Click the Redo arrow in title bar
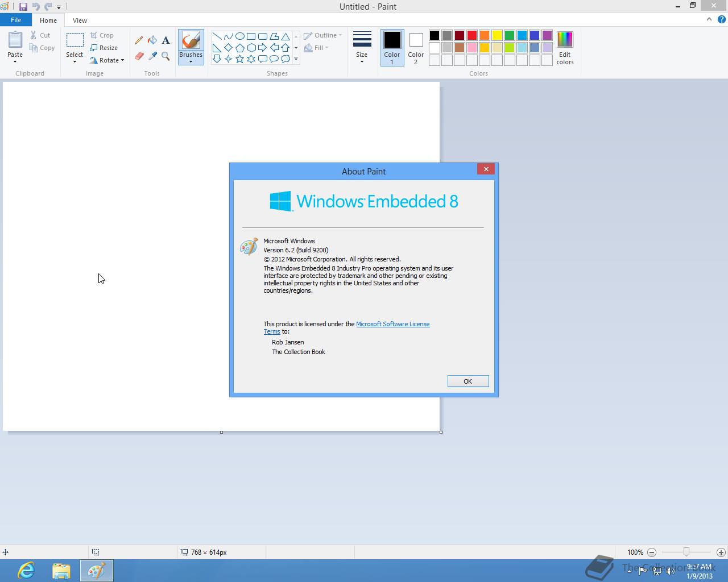 (x=48, y=7)
